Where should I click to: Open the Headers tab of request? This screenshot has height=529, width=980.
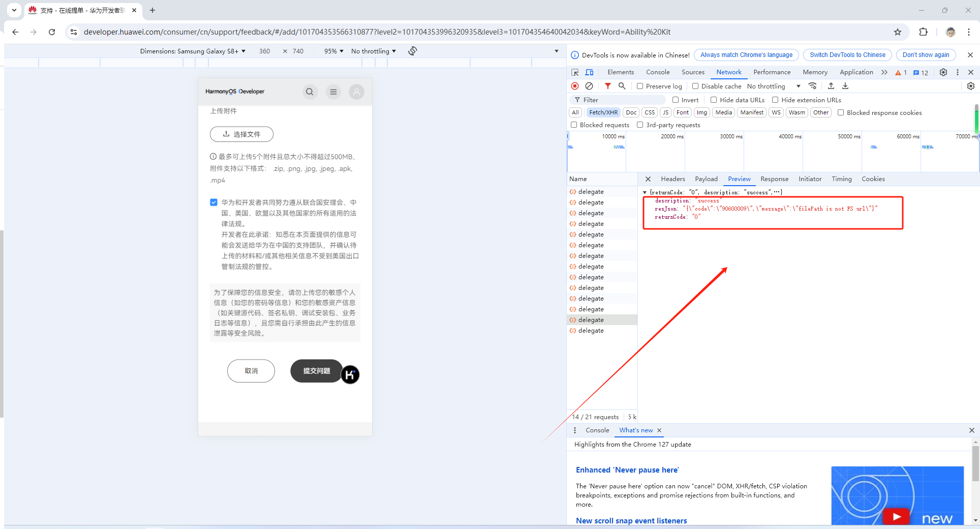pyautogui.click(x=673, y=179)
